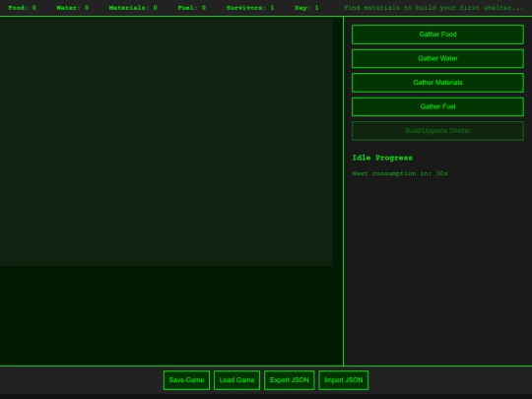
Task: Click the Build/Upgrade Shelter button
Action: click(437, 131)
